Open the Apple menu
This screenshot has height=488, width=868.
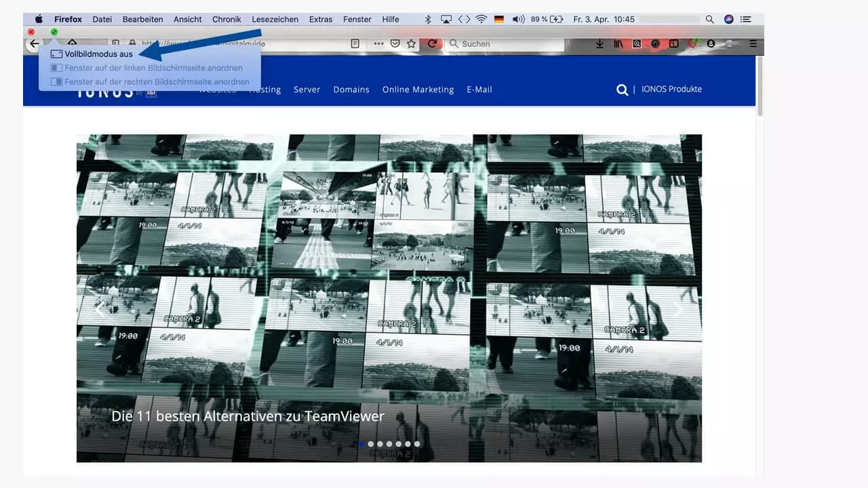click(39, 19)
